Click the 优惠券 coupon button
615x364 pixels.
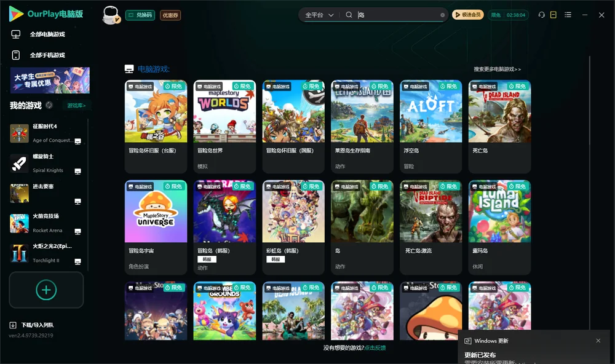tap(170, 15)
